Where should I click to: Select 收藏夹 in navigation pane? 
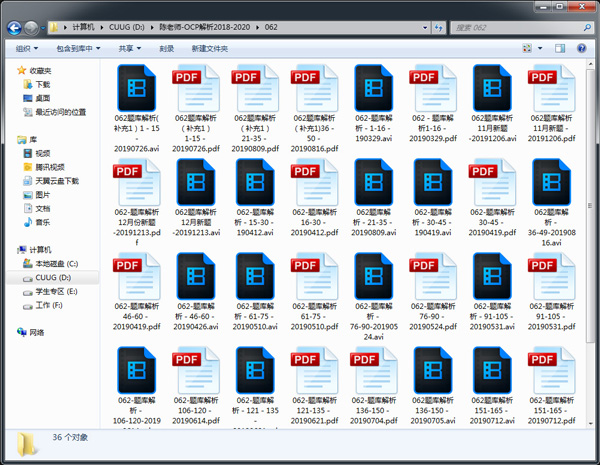pos(34,70)
